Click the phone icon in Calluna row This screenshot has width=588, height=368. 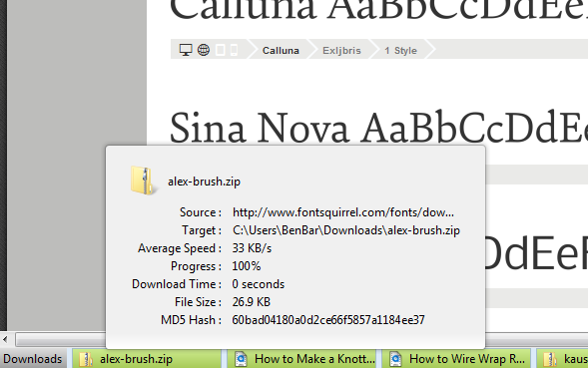(234, 50)
